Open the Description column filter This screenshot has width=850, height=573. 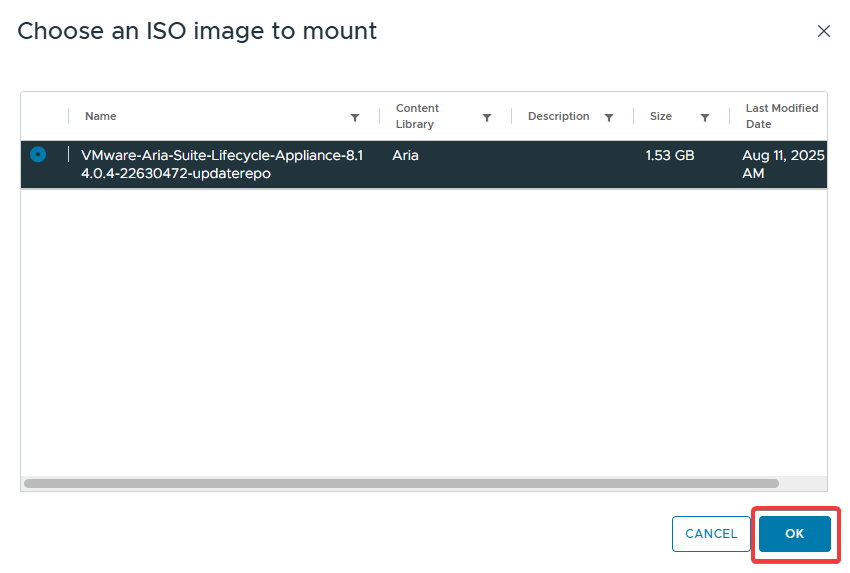609,118
